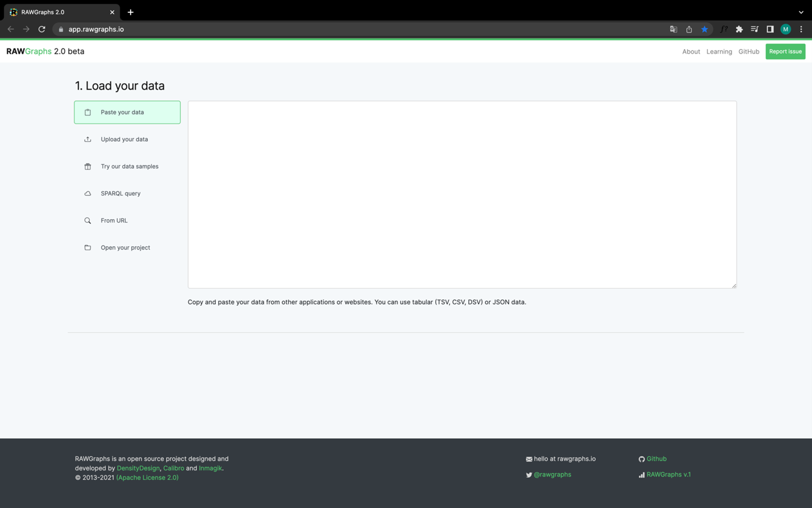Open the Calibro link
This screenshot has height=508, width=812.
tap(174, 468)
